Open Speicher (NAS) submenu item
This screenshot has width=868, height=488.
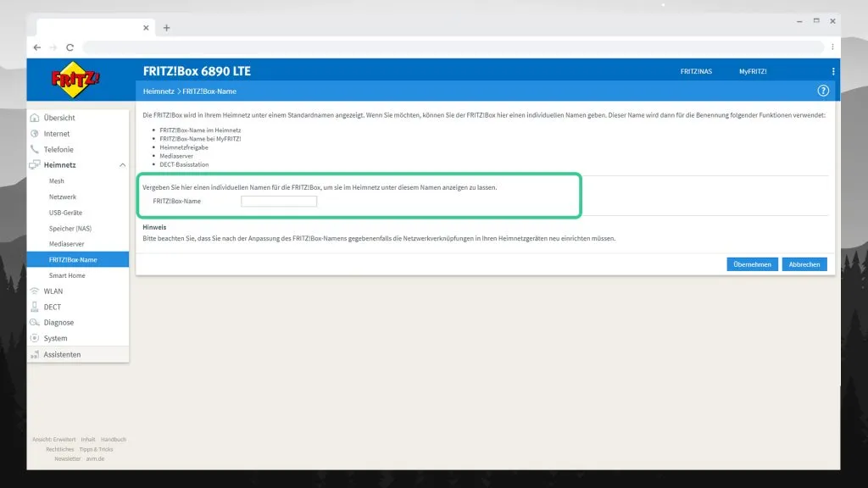coord(70,228)
